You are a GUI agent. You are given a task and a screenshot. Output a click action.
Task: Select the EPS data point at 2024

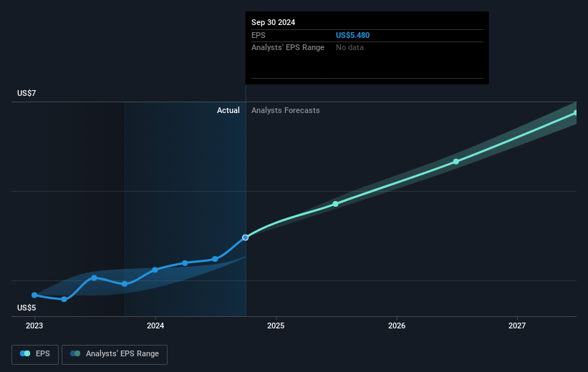155,270
